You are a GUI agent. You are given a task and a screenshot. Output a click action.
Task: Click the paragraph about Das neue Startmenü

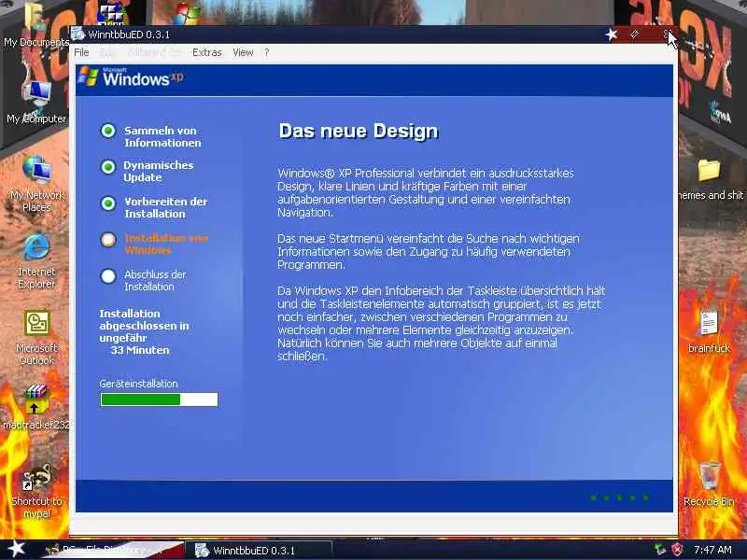[429, 251]
